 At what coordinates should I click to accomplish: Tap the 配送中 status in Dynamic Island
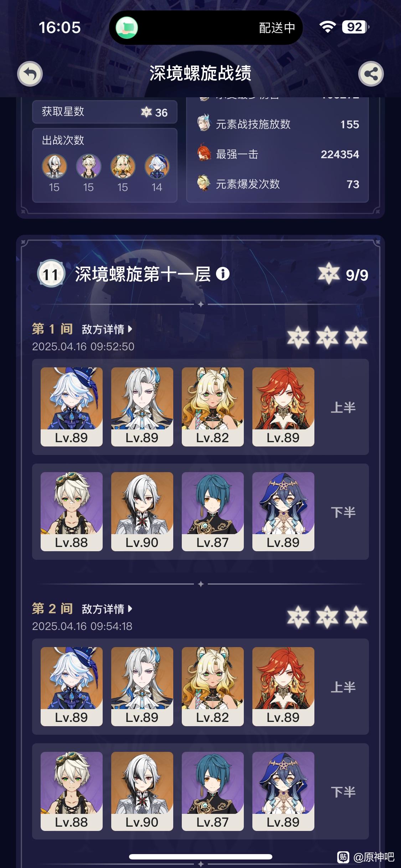277,27
